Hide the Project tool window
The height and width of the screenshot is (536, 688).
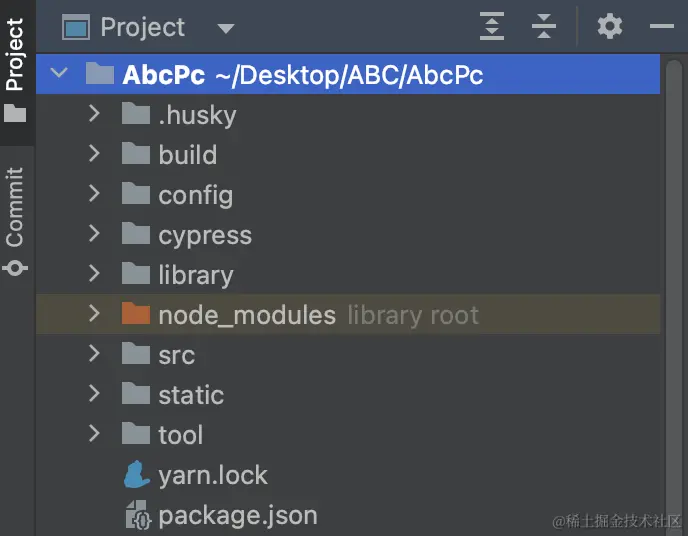662,27
